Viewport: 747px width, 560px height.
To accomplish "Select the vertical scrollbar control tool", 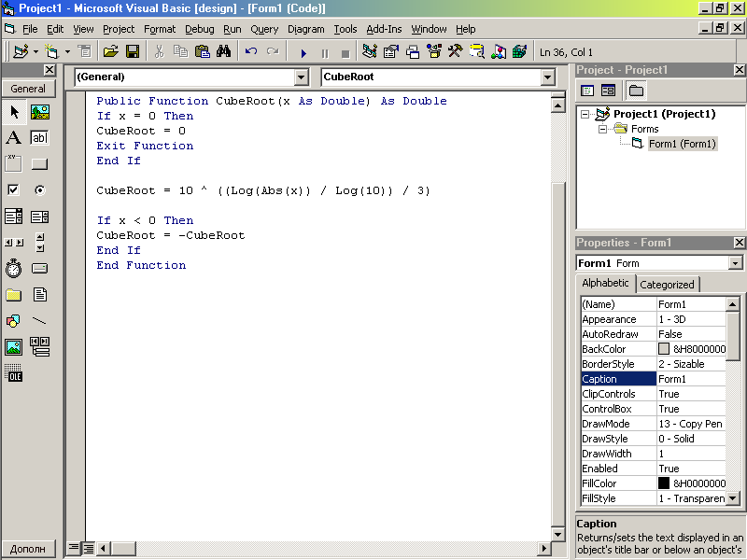I will 40,242.
